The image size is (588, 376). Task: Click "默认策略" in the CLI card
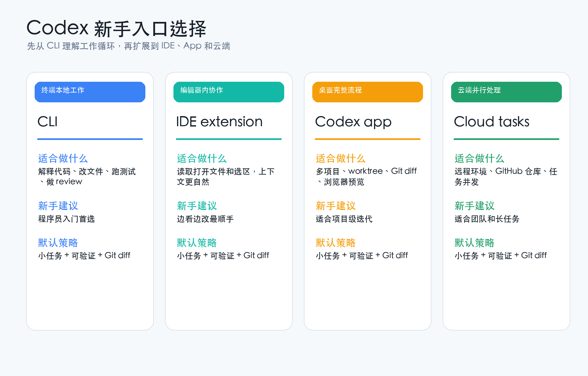58,243
